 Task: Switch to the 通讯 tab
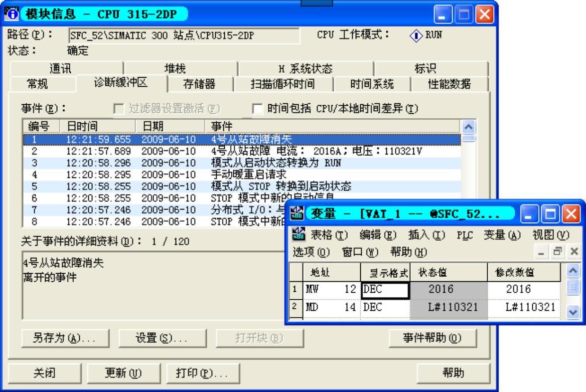pos(67,68)
